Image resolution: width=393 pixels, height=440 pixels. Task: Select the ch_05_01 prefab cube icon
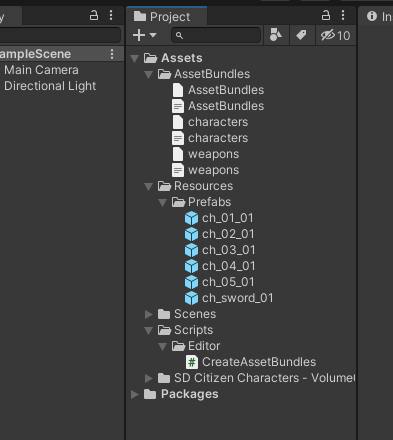click(192, 282)
